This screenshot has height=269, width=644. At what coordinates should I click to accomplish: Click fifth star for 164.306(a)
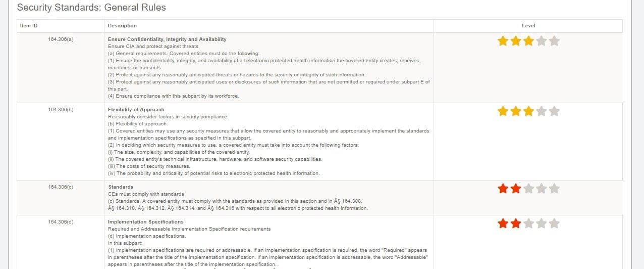tap(554, 41)
